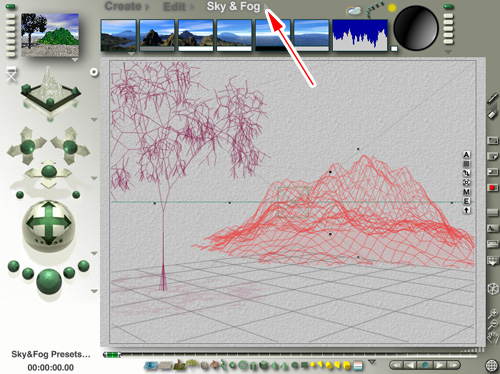Viewport: 500px width, 374px height.
Task: Open the Create palette menu
Action: point(123,6)
